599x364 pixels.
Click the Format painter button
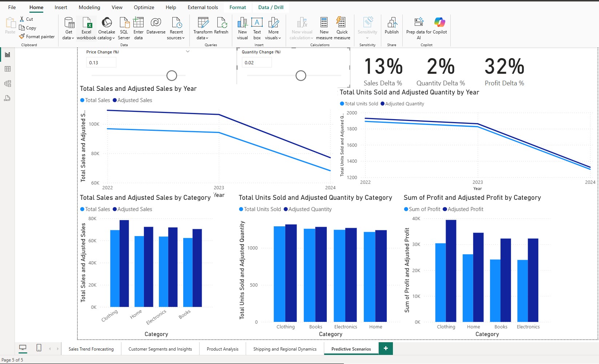point(37,37)
